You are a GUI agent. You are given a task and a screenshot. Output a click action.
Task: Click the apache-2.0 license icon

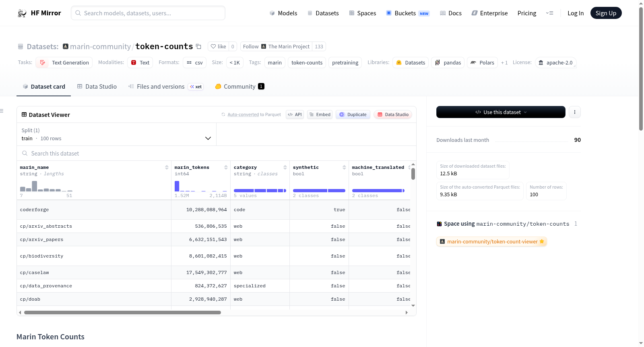[x=541, y=62]
